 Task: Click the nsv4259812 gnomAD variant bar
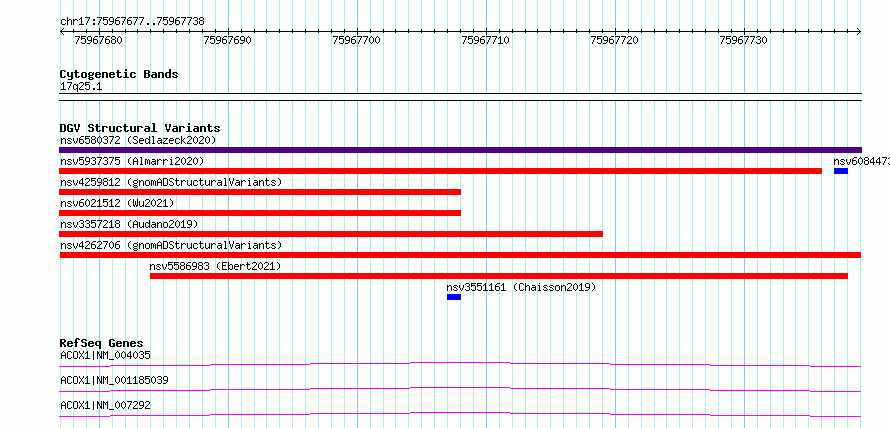pyautogui.click(x=260, y=192)
